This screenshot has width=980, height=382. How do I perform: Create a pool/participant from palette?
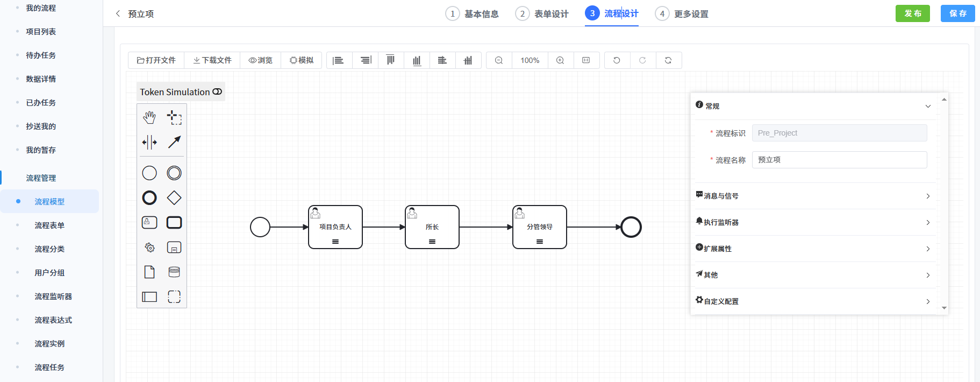click(x=149, y=297)
